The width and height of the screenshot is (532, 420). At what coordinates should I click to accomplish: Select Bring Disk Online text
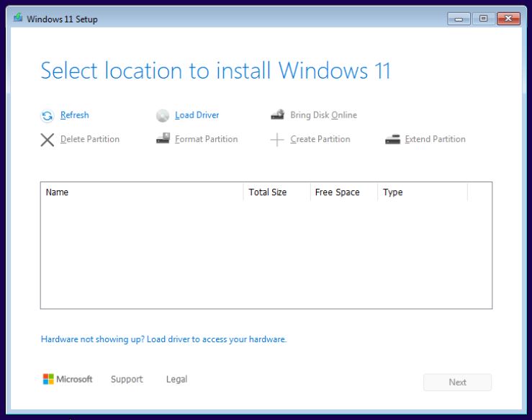click(323, 115)
